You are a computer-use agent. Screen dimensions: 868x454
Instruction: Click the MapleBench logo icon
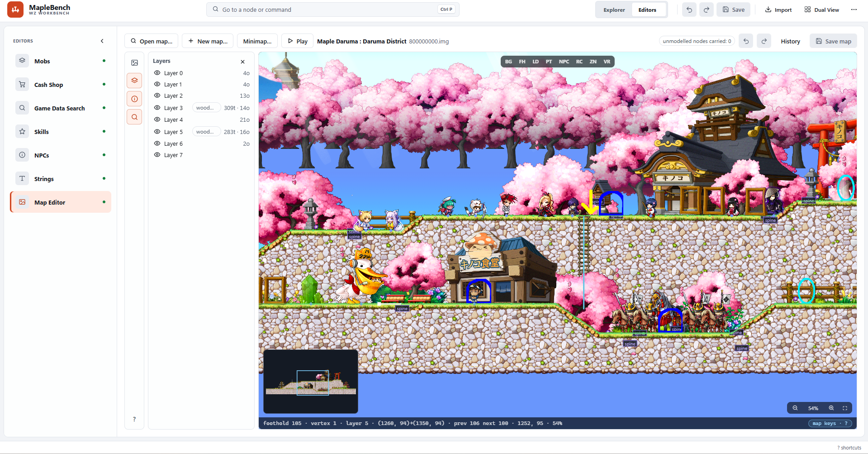(x=15, y=10)
